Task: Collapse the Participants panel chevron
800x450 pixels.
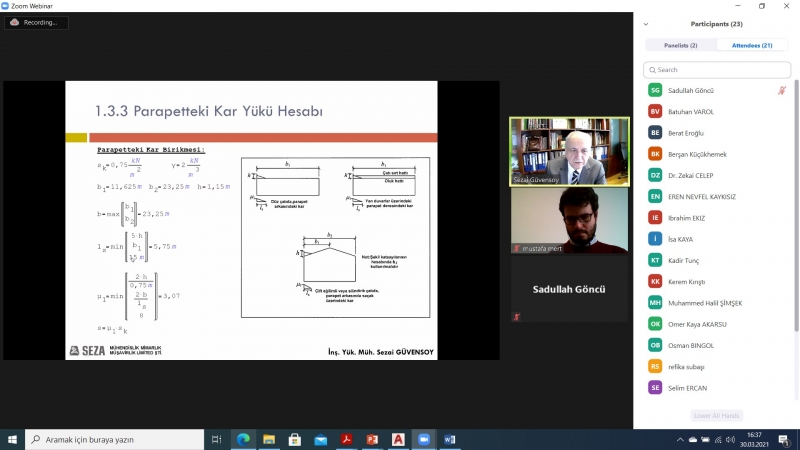Action: [x=647, y=24]
